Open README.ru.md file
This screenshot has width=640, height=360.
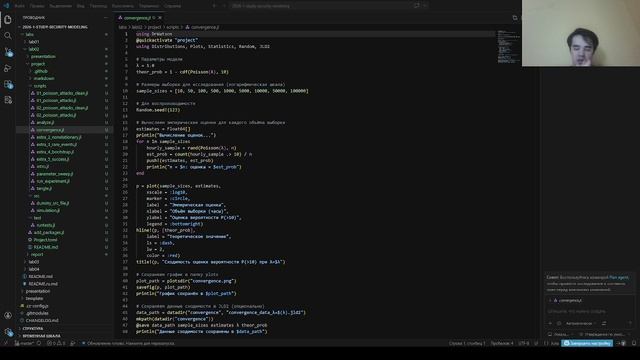43,284
